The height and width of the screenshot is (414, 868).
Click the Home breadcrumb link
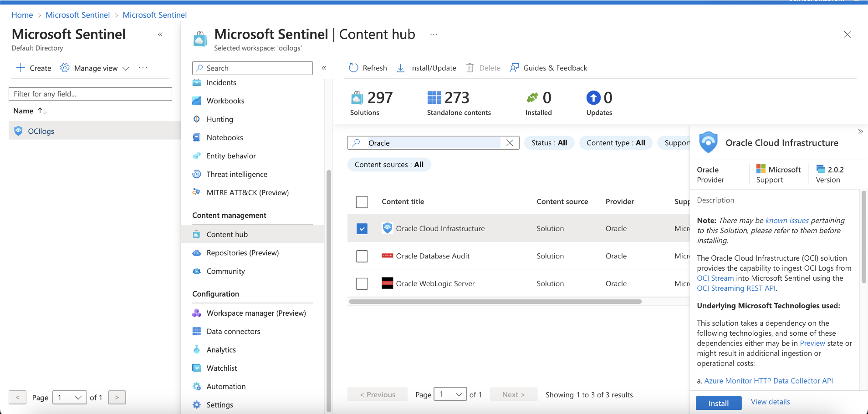(22, 15)
